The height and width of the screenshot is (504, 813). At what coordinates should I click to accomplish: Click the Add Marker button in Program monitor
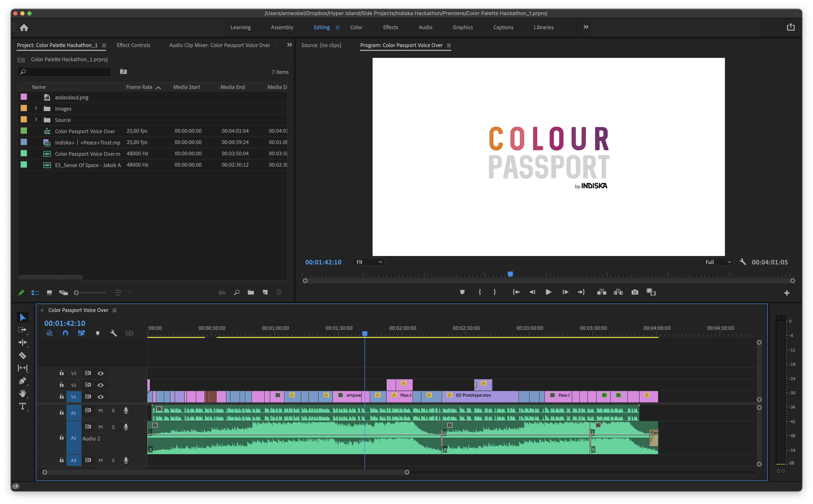[x=462, y=292]
